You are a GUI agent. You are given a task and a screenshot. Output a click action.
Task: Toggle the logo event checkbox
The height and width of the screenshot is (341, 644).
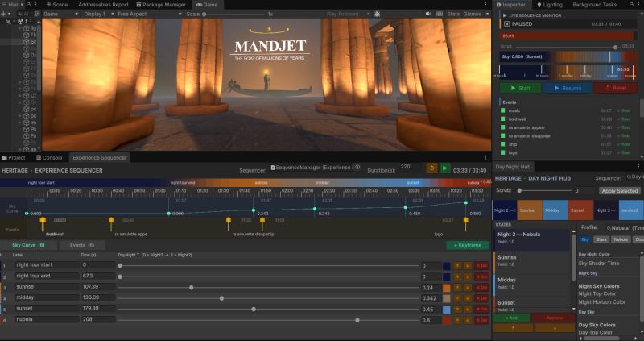tap(502, 152)
